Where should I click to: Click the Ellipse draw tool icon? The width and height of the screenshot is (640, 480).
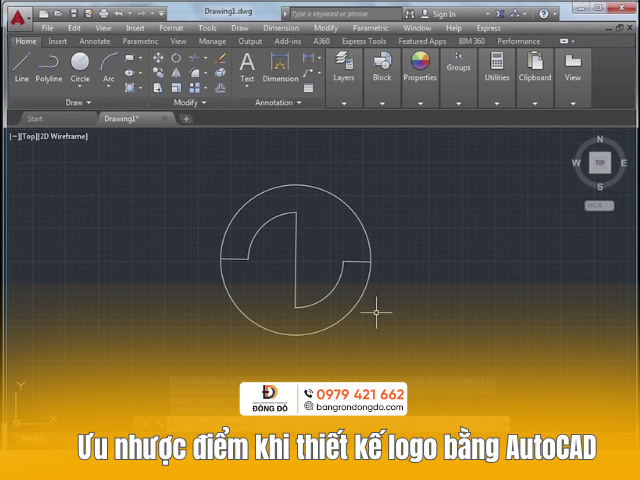tap(130, 73)
